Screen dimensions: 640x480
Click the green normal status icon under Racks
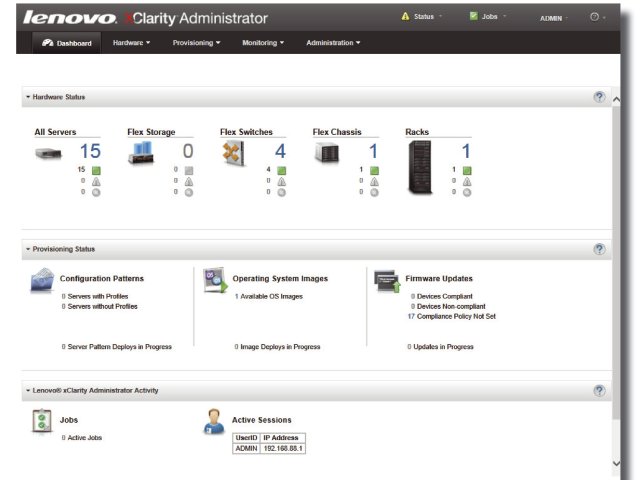click(467, 170)
